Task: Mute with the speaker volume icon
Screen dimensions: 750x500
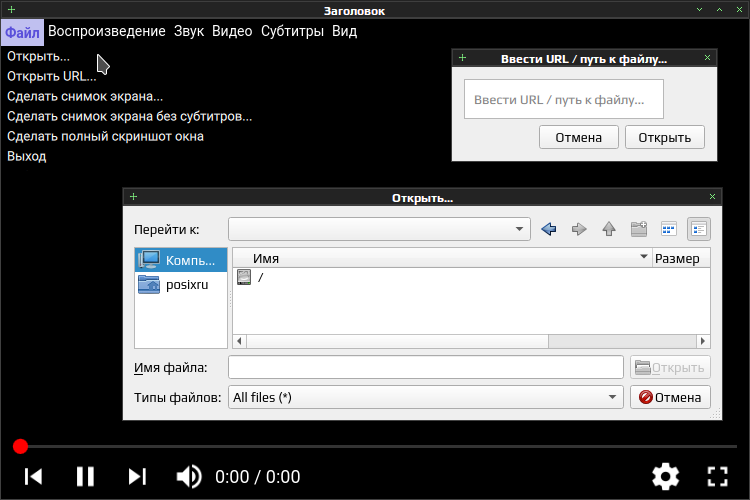Action: click(x=189, y=477)
